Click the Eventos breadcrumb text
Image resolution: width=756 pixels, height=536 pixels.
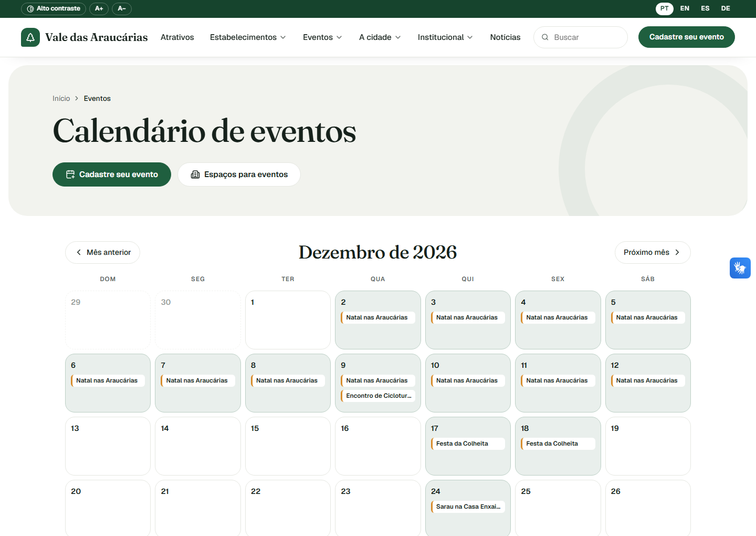[x=97, y=98]
